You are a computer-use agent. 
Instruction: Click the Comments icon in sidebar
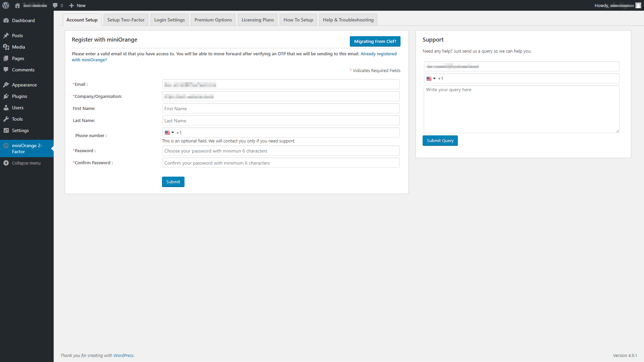[x=6, y=70]
